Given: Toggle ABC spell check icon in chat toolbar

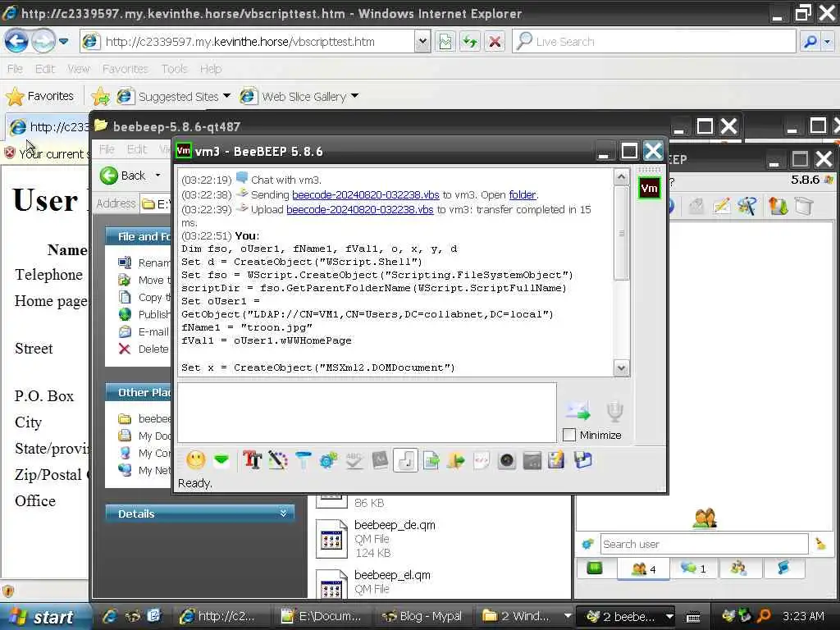Looking at the screenshot, I should click(x=354, y=460).
